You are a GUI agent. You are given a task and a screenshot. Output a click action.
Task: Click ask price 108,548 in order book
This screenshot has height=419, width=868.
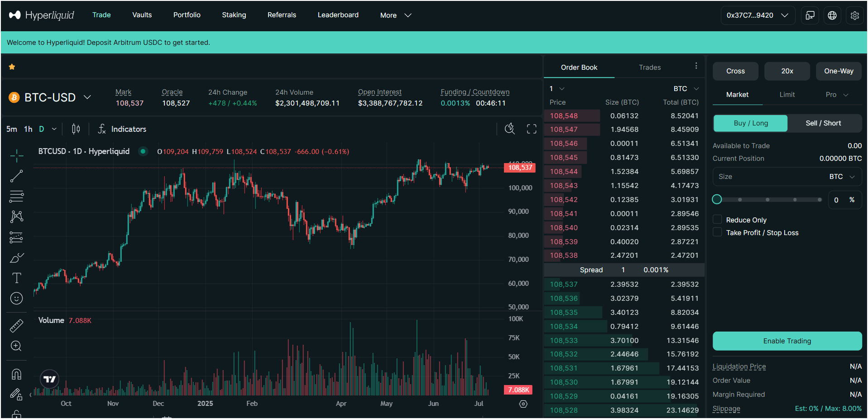pos(564,116)
